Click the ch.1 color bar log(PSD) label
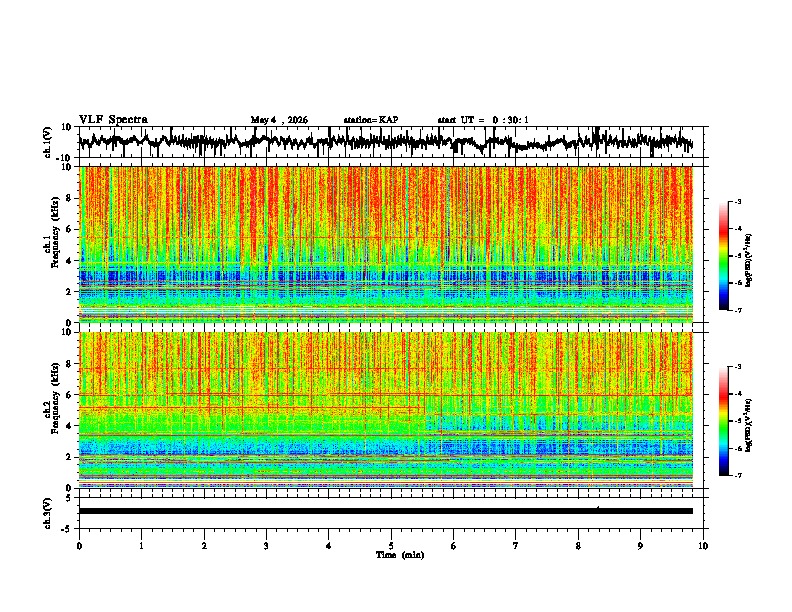Viewport: 792px width, 612px height. coord(749,261)
